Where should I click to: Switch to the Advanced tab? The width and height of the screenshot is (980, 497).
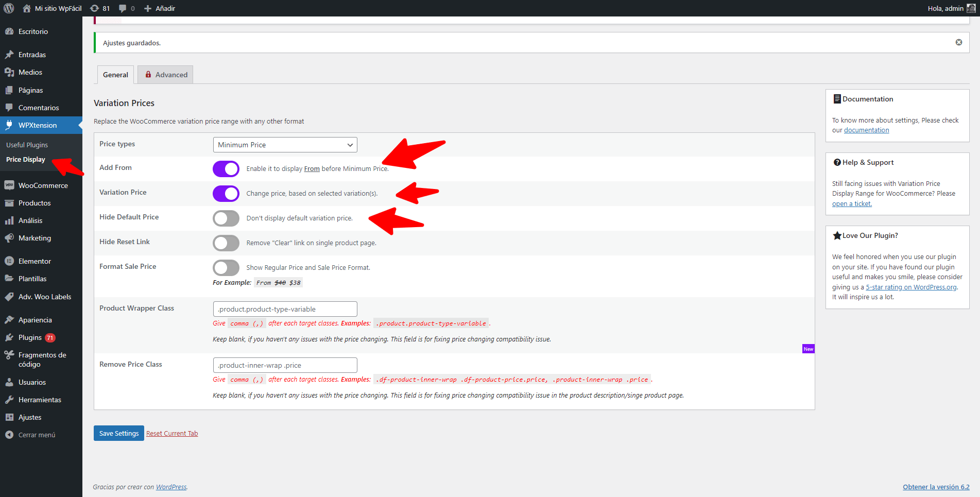pos(166,75)
